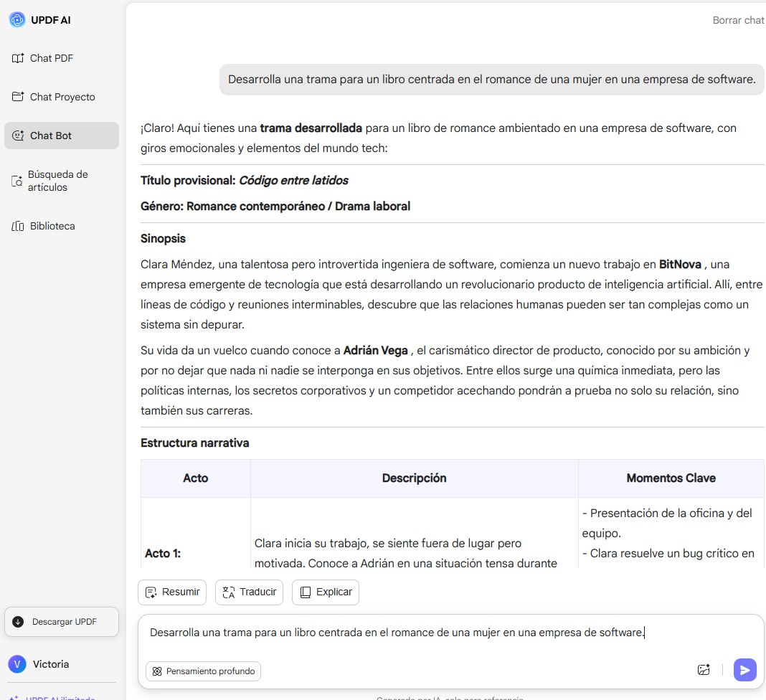Screen dimensions: 766x700
Task: Click the Género line text
Action: pos(275,206)
